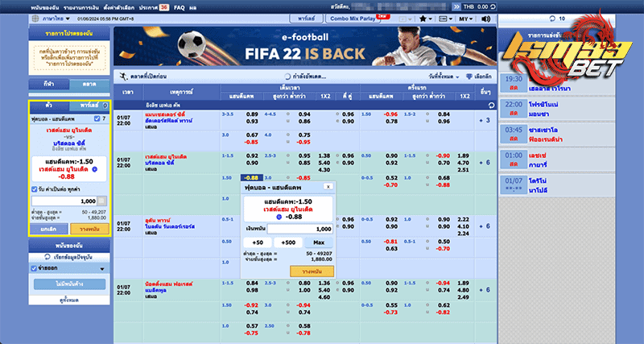Select the ตลาด tab
Viewport: 644px width, 344px height.
[89, 85]
